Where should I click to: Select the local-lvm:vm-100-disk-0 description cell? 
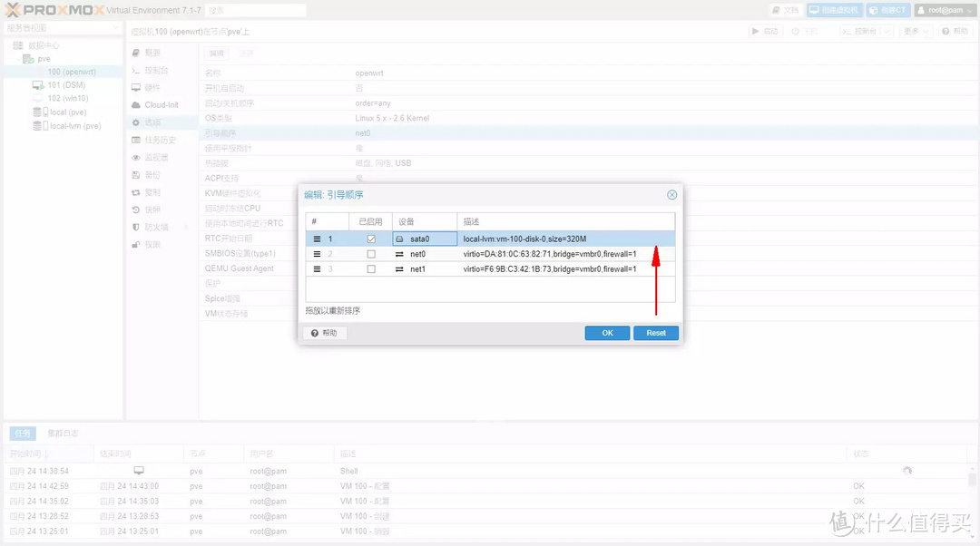point(565,239)
